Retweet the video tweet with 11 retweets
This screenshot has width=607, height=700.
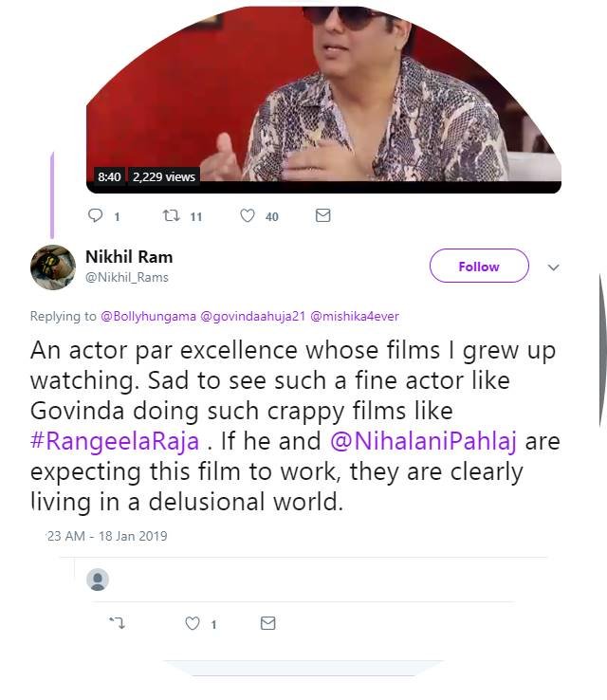pos(172,216)
